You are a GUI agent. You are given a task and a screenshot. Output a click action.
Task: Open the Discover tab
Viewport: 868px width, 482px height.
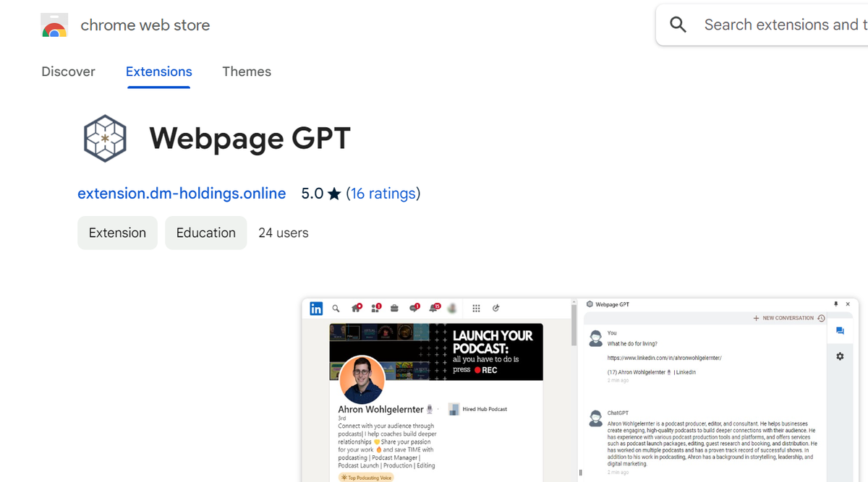(68, 72)
